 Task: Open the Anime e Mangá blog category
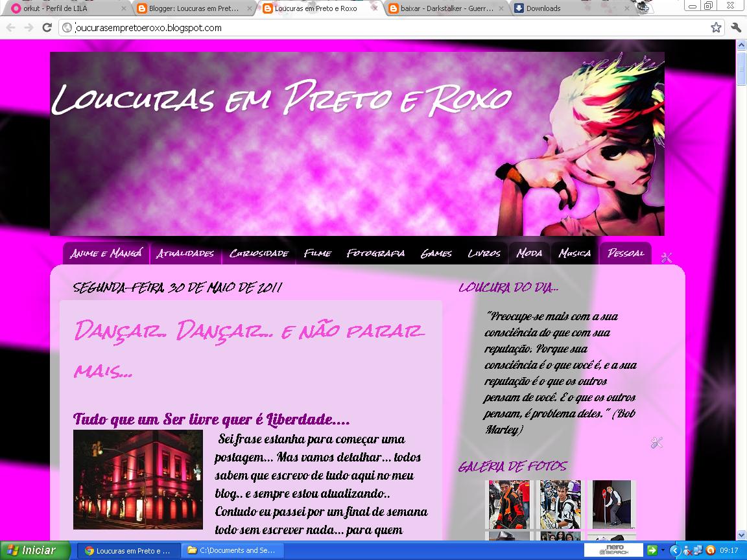point(106,253)
